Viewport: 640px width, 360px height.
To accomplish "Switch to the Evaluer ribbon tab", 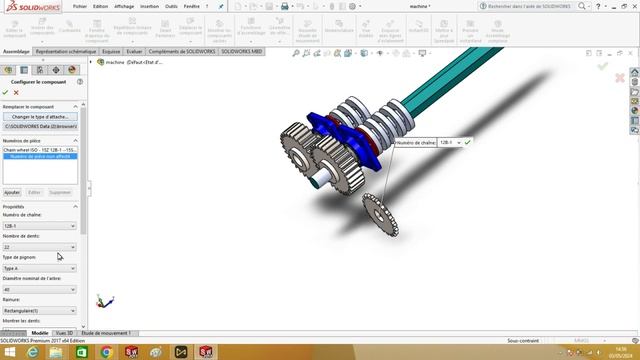I will 134,51.
